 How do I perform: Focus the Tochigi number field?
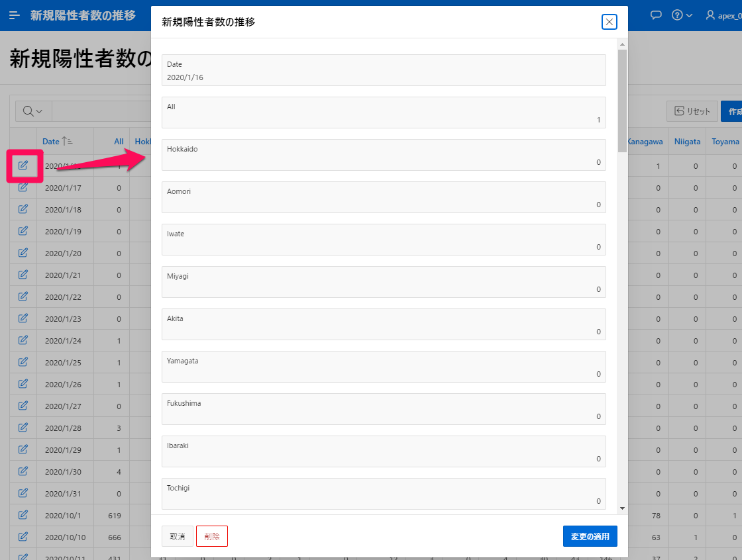384,494
